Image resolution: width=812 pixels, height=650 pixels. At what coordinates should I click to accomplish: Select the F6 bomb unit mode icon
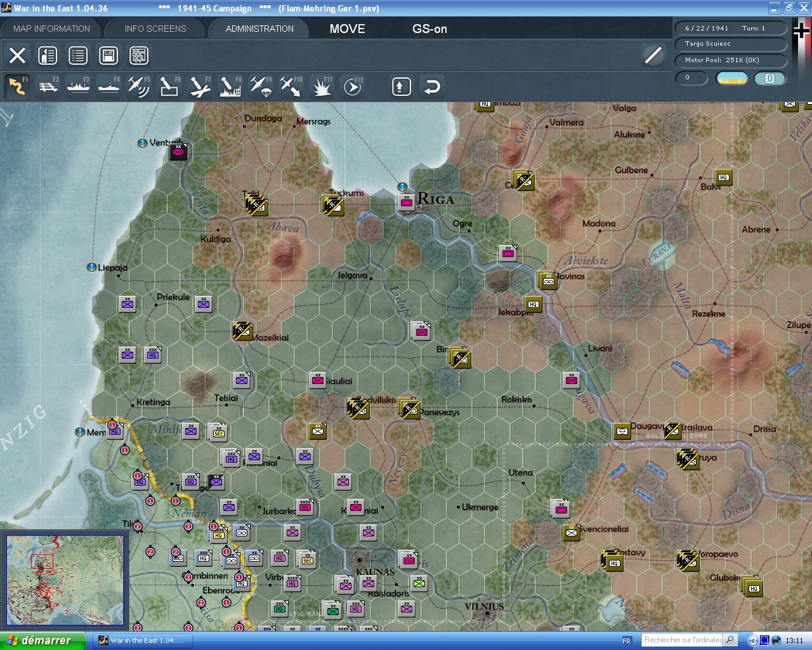(x=169, y=86)
